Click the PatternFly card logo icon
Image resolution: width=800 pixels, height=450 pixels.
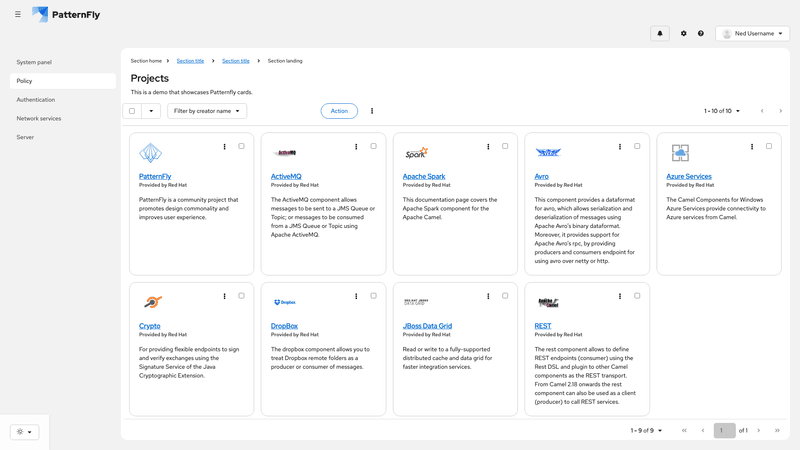(x=151, y=153)
